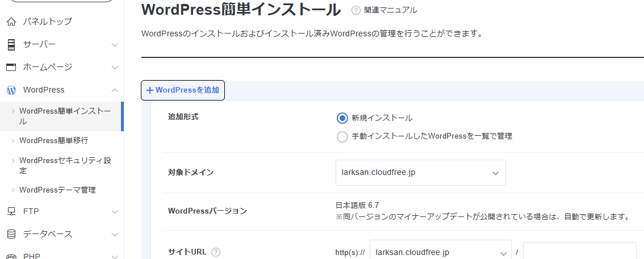Expand the ホームページ menu chevron
Screen dimensions: 644x259
click(115, 68)
